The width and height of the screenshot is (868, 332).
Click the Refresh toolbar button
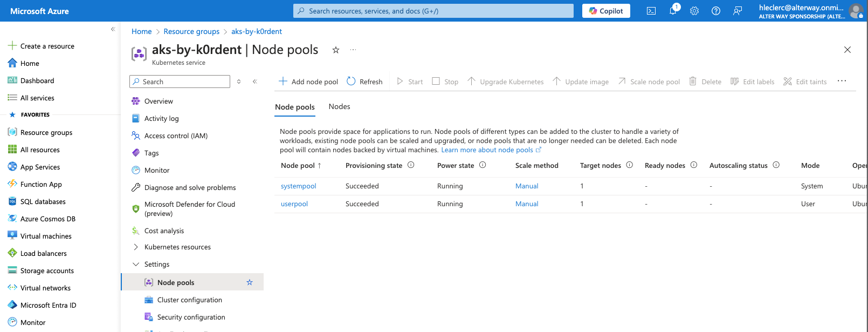click(x=364, y=82)
